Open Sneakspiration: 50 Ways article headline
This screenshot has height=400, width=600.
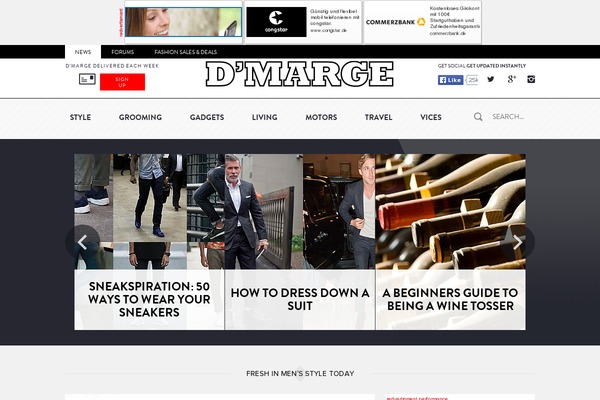click(149, 299)
